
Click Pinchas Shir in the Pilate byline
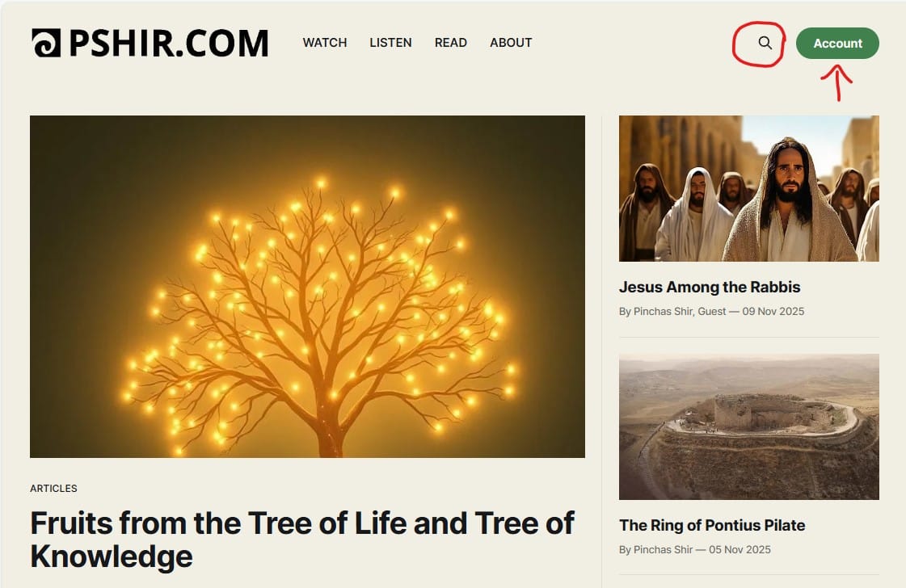663,550
